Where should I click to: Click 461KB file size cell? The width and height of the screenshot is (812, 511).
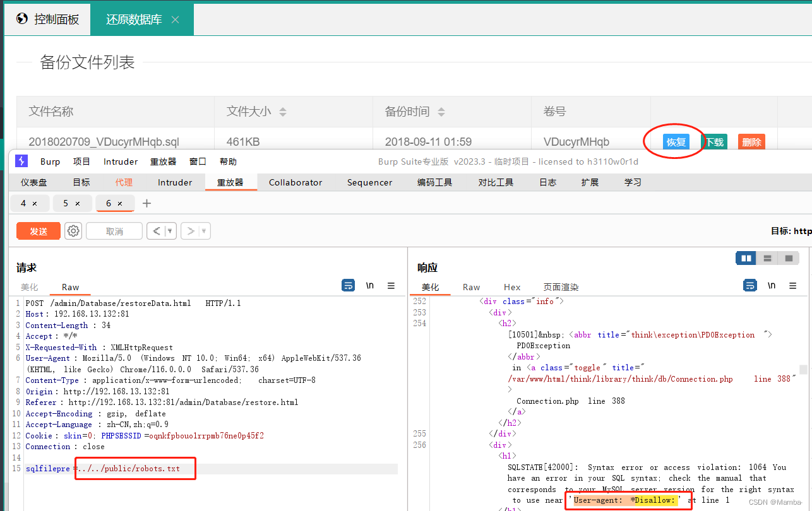(243, 142)
